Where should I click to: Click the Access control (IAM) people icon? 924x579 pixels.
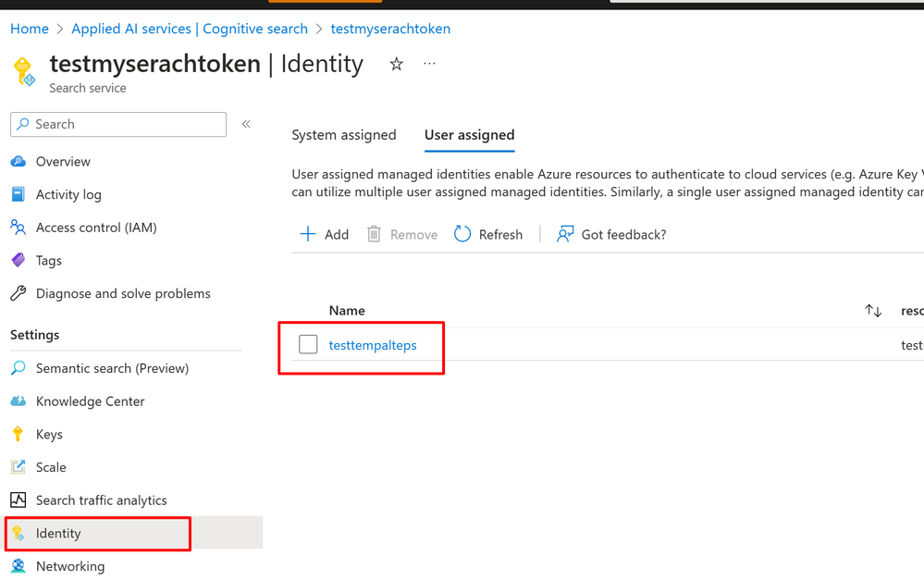coord(18,228)
